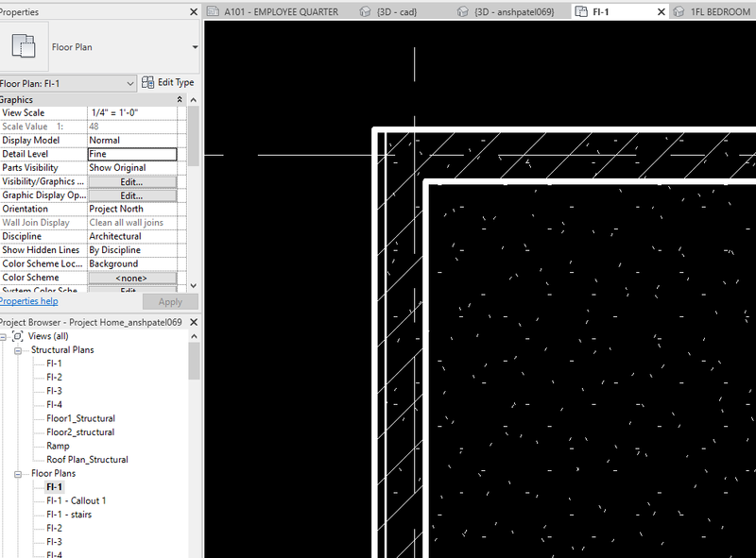This screenshot has height=558, width=756.
Task: Switch to the A101 - EMPLOYEE QUARTER tab
Action: point(281,12)
